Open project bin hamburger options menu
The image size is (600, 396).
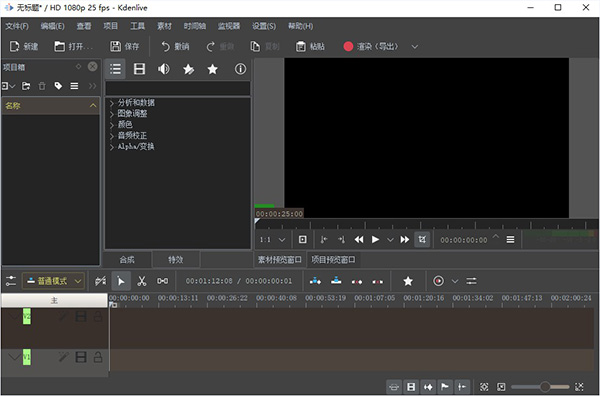[x=74, y=86]
